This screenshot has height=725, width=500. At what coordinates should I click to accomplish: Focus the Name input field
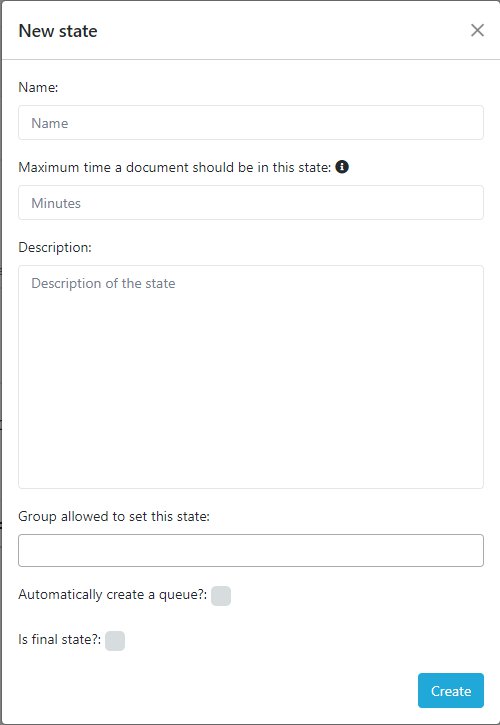click(x=251, y=123)
